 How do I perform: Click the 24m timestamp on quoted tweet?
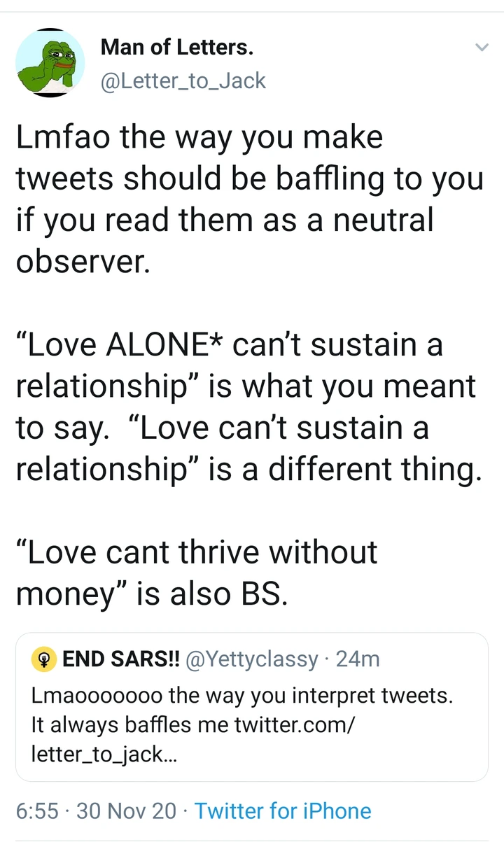point(358,659)
